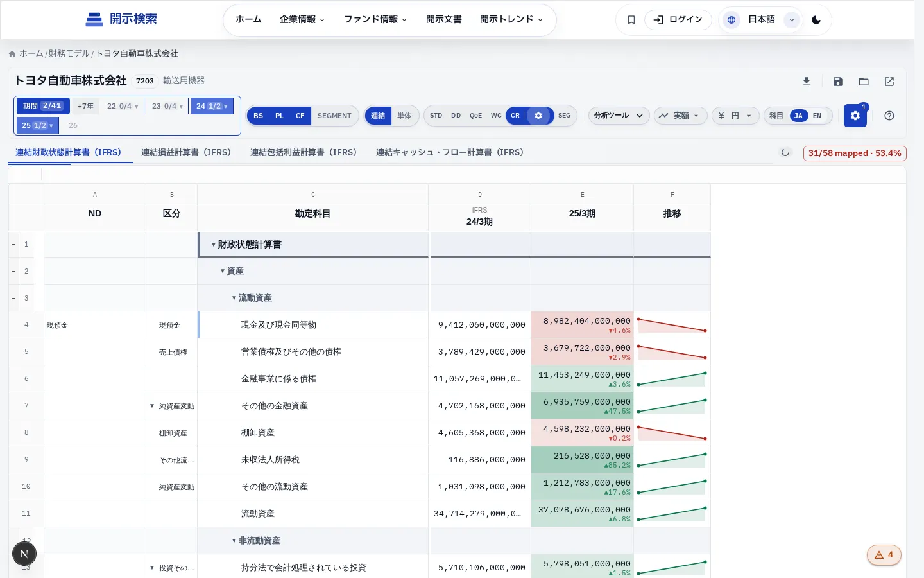Screen dimensions: 924x578
Task: Click the sparkline for 流動資産 total row
Action: [x=672, y=514]
